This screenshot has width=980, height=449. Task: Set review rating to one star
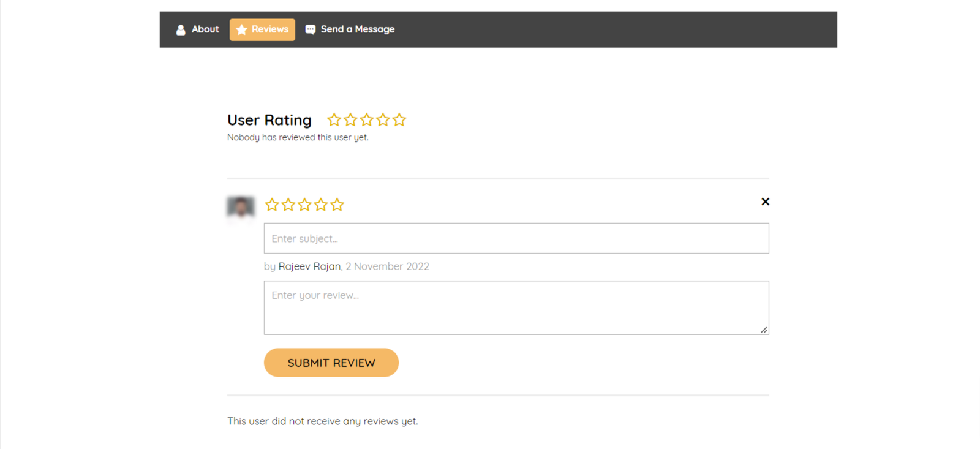272,205
